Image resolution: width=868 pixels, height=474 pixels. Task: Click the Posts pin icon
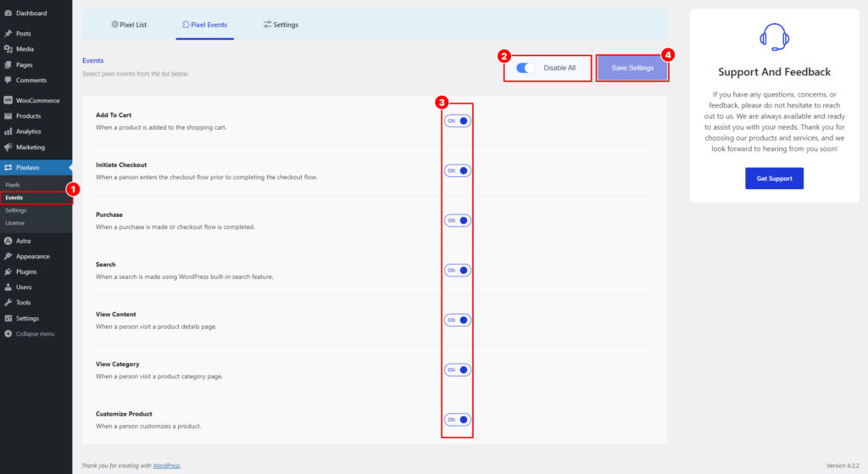pos(8,34)
